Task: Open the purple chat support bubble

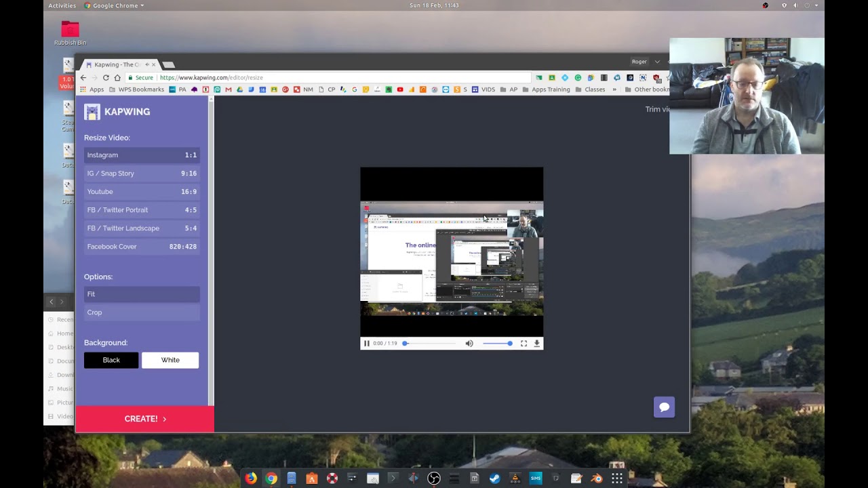Action: [x=664, y=407]
